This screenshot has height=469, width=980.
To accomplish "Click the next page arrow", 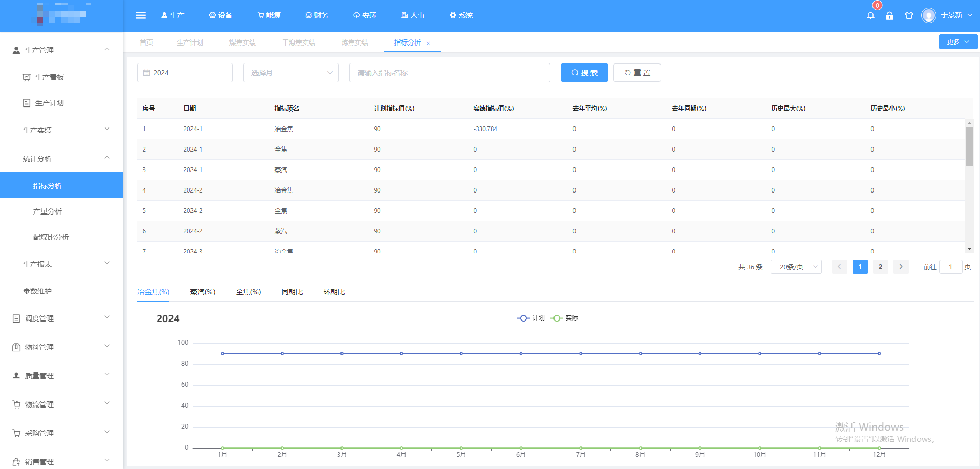I will 901,267.
